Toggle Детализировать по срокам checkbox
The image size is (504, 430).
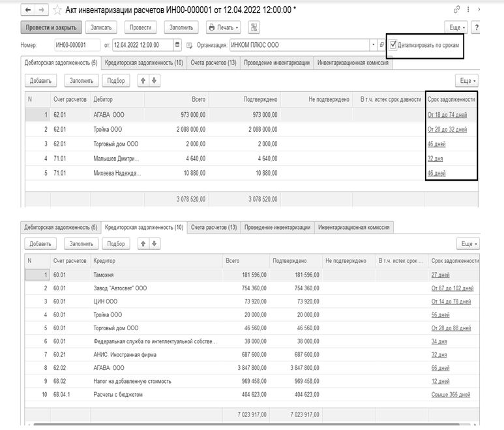point(393,45)
